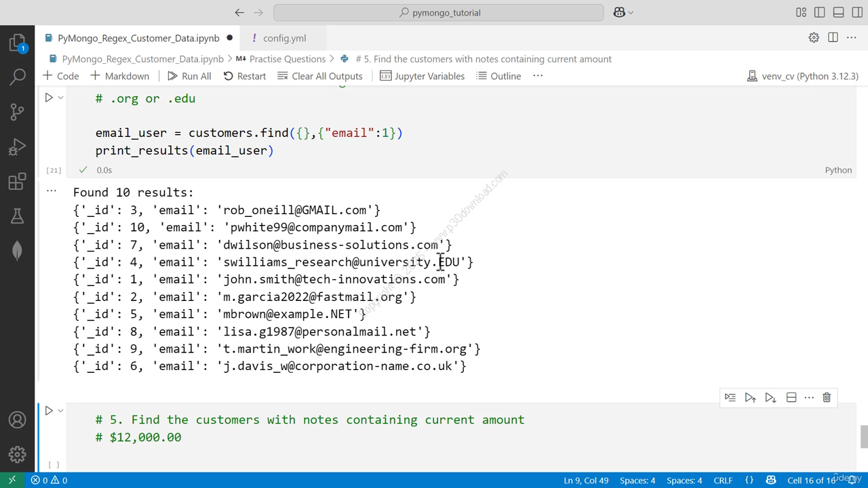Open the Testing flask view
The width and height of the screenshot is (868, 488).
coord(18,216)
